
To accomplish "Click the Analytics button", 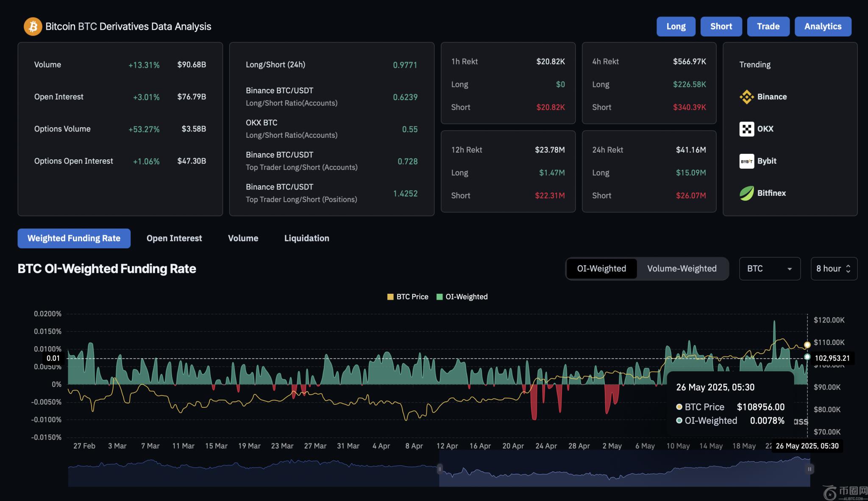I will pyautogui.click(x=822, y=27).
